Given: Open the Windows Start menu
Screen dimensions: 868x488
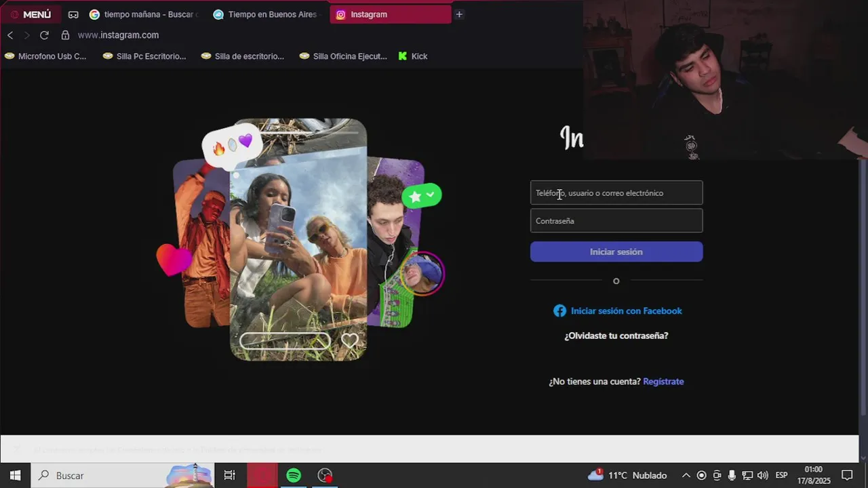Looking at the screenshot, I should tap(15, 475).
